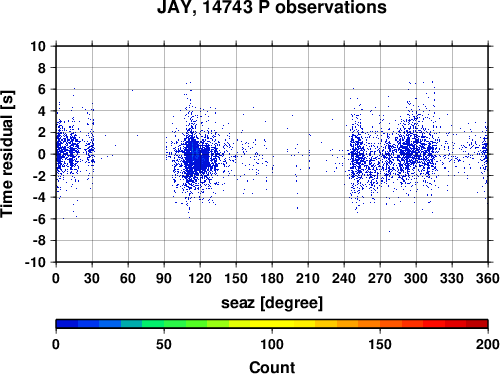500x374 pixels.
Task: Click the isolated data point near -7 seconds
Action: pyautogui.click(x=389, y=231)
